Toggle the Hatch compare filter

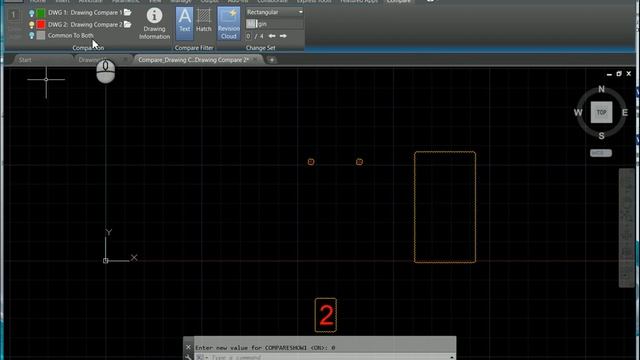pos(204,20)
